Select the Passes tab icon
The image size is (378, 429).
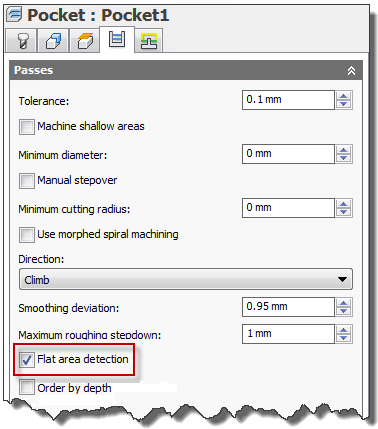pos(117,39)
